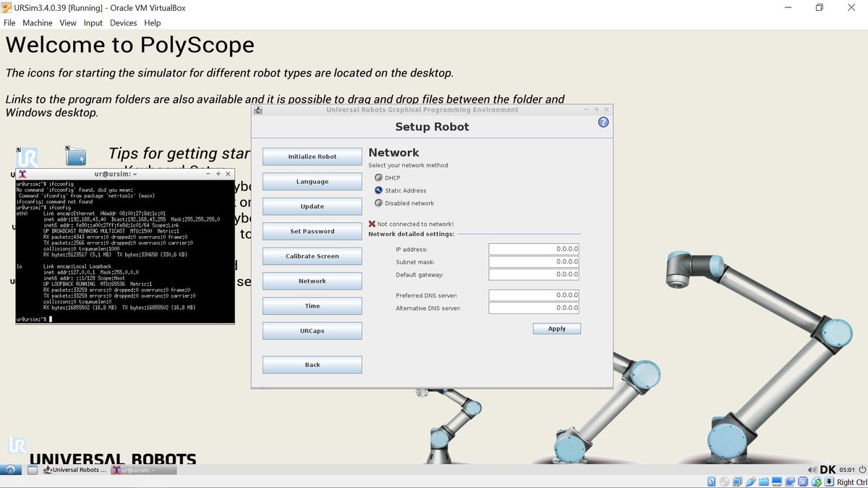Open the UR start menu icon

point(10,469)
